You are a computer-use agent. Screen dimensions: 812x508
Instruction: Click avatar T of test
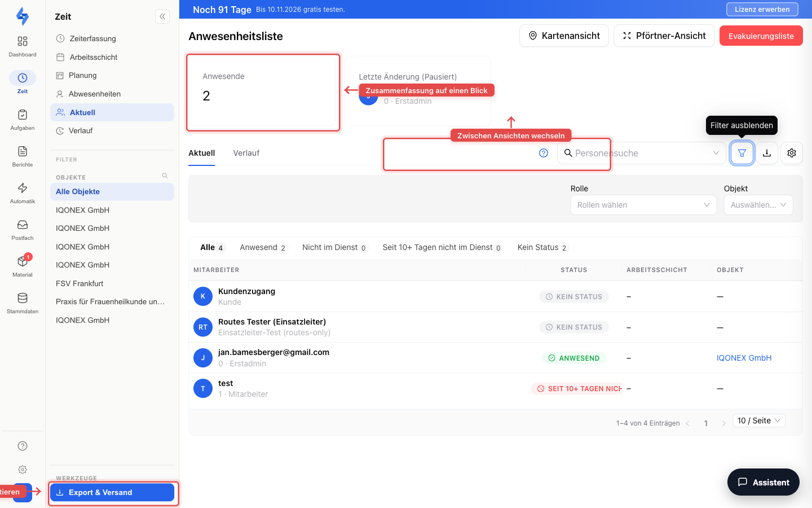point(203,388)
